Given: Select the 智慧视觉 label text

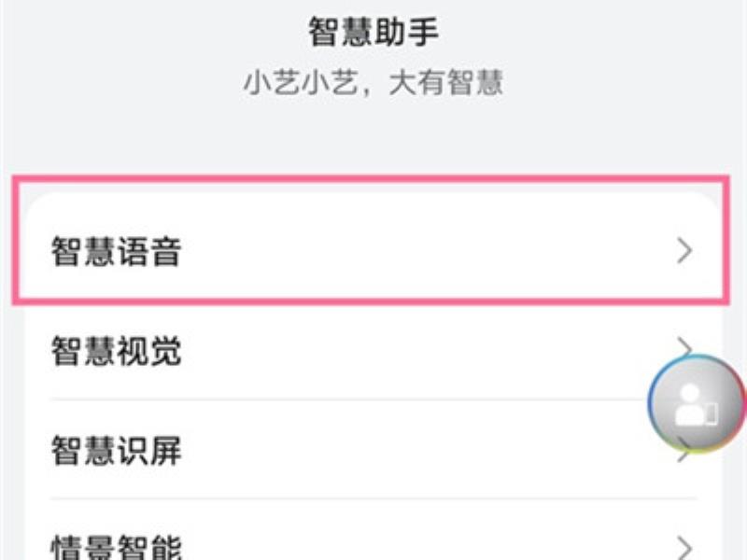Looking at the screenshot, I should [117, 351].
